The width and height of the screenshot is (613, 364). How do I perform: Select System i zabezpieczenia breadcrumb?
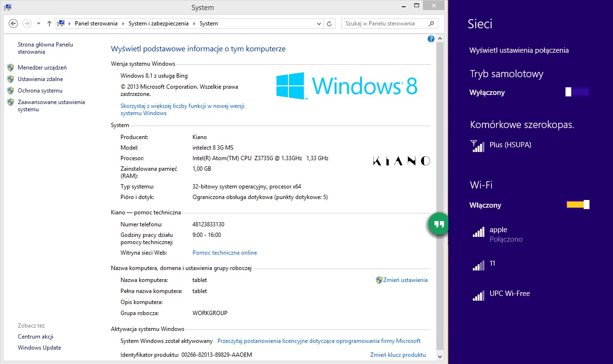[158, 23]
